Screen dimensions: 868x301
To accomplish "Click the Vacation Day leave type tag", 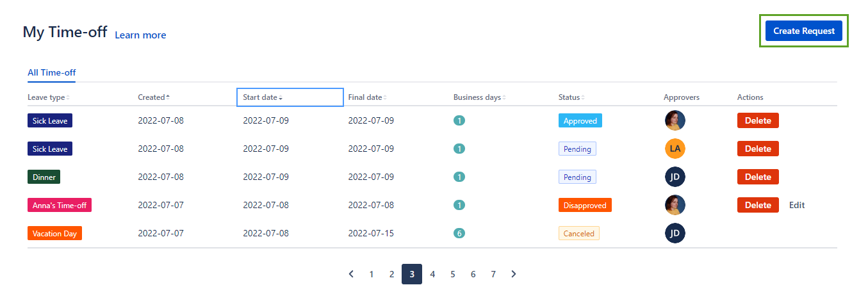I will [54, 233].
